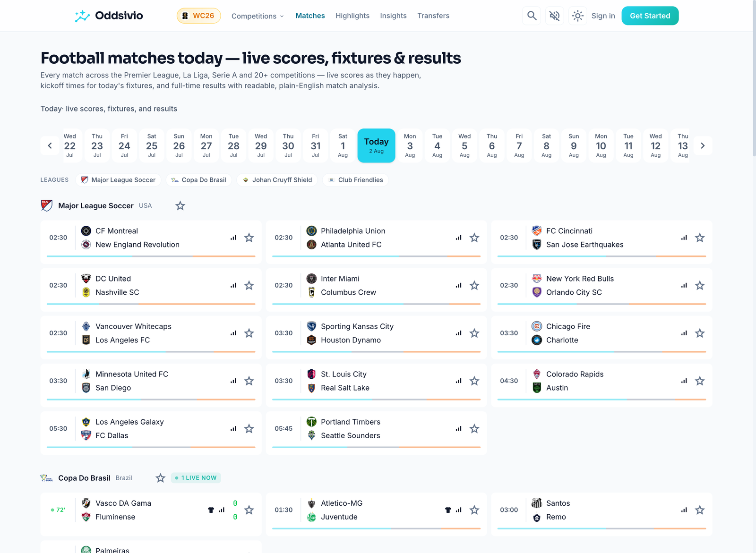
Task: Open the Seattle Sounders team name
Action: tap(350, 435)
